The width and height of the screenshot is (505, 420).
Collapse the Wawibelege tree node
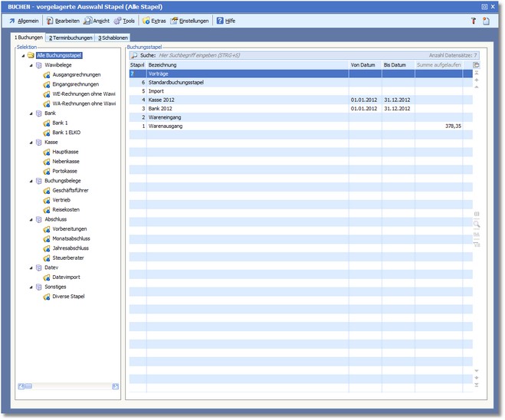[31, 65]
